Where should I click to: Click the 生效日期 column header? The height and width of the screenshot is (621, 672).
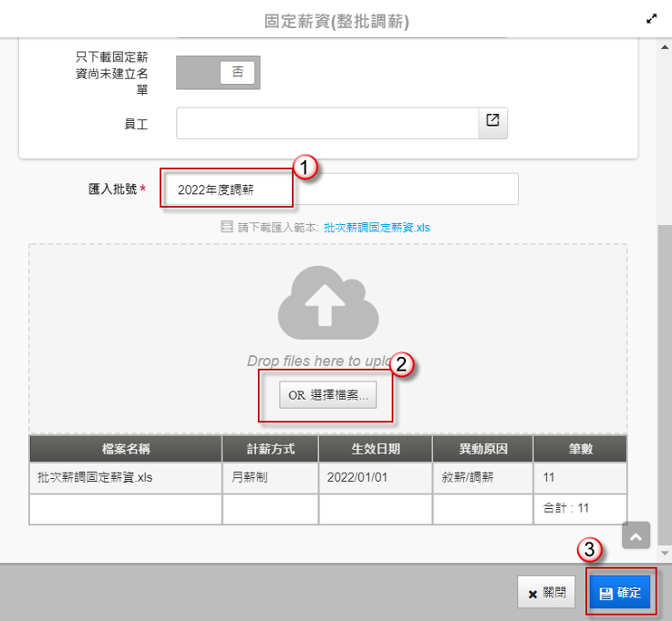(x=376, y=449)
